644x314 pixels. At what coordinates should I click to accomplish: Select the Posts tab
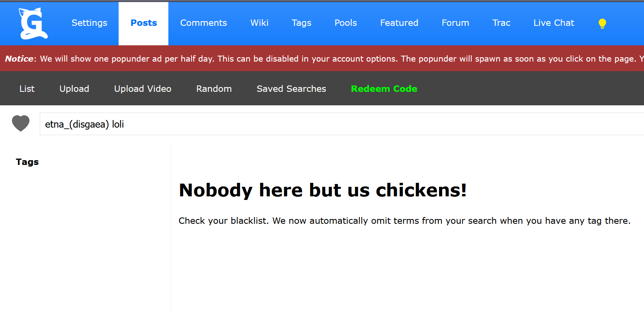click(x=144, y=23)
